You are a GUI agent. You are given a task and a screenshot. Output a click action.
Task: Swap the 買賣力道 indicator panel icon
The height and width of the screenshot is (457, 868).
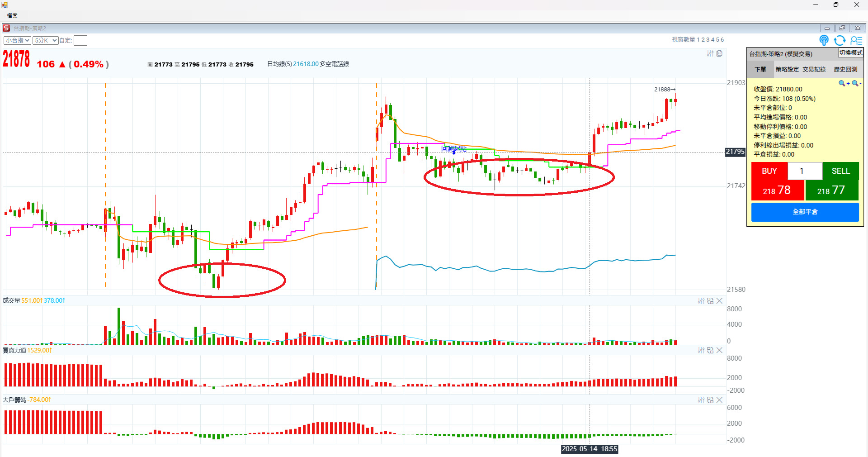point(710,350)
